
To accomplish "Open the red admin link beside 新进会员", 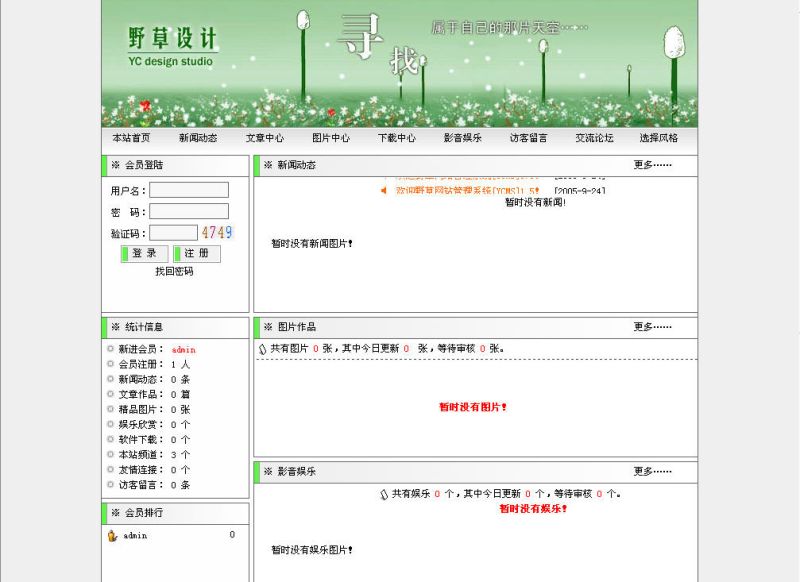I will click(x=184, y=350).
